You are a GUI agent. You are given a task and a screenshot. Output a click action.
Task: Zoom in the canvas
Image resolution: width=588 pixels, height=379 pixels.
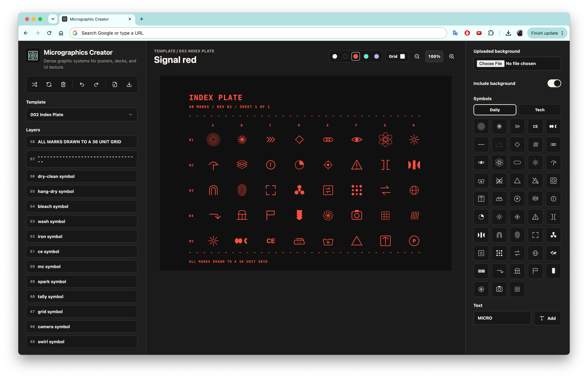tap(452, 56)
